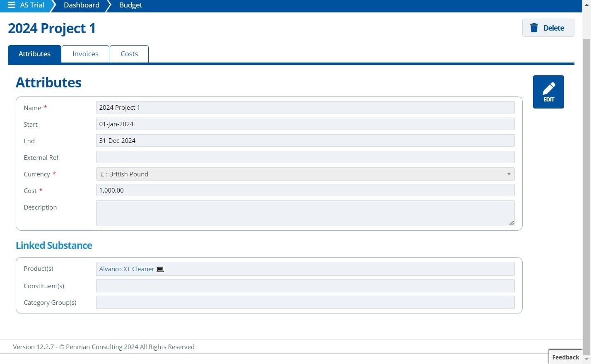Image resolution: width=591 pixels, height=364 pixels.
Task: Open the Feedback button
Action: [x=565, y=357]
